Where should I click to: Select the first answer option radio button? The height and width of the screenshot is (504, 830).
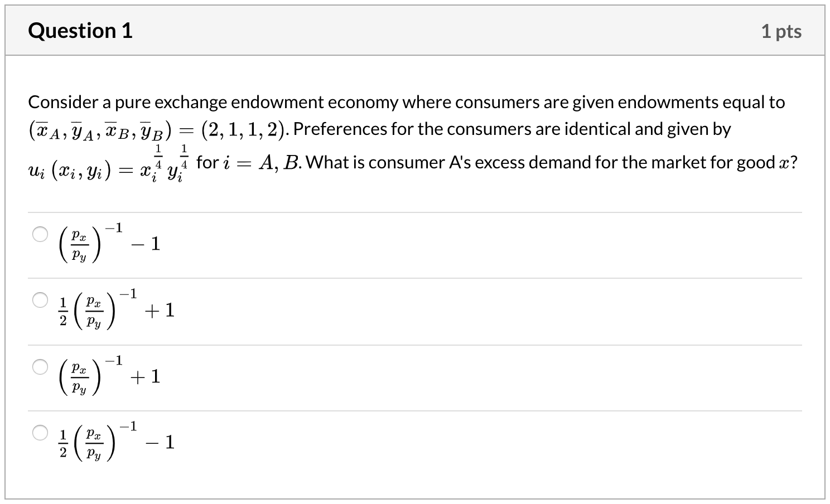[x=40, y=235]
